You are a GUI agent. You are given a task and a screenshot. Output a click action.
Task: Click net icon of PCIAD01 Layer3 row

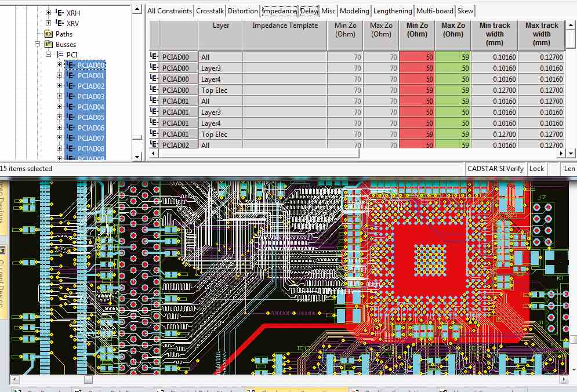(x=154, y=111)
